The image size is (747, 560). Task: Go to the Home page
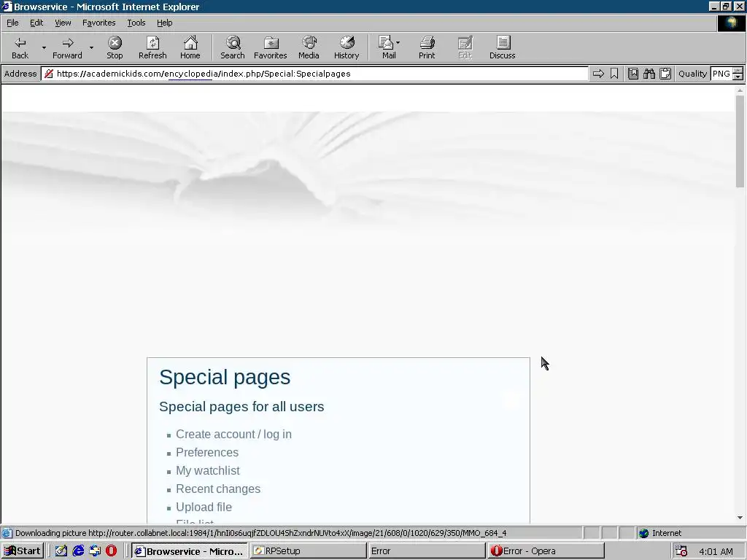[190, 47]
